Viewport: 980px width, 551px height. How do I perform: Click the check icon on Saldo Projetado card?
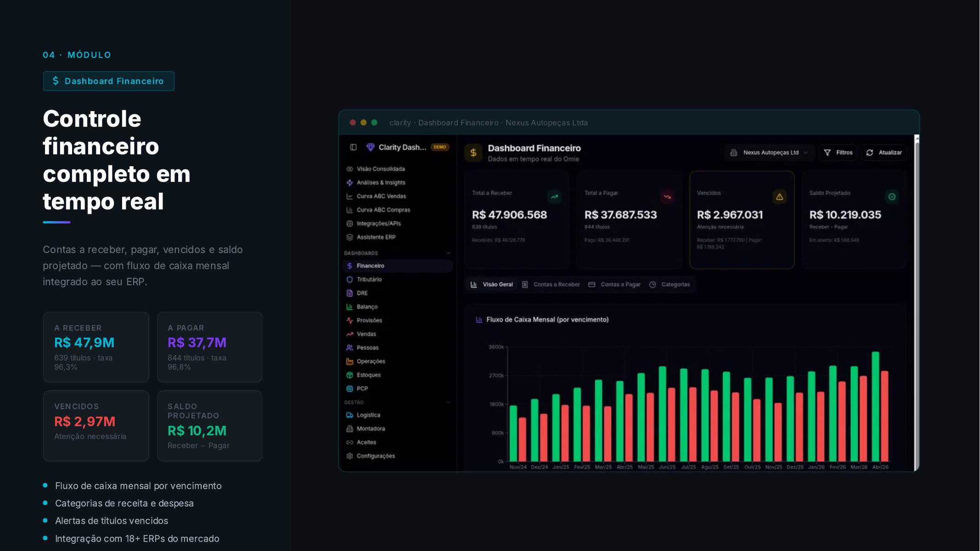point(892,197)
